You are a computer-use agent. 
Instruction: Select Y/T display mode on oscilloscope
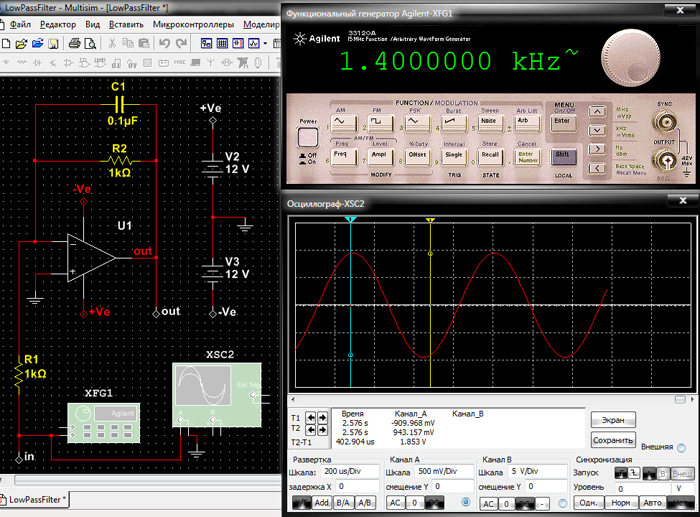pos(301,503)
